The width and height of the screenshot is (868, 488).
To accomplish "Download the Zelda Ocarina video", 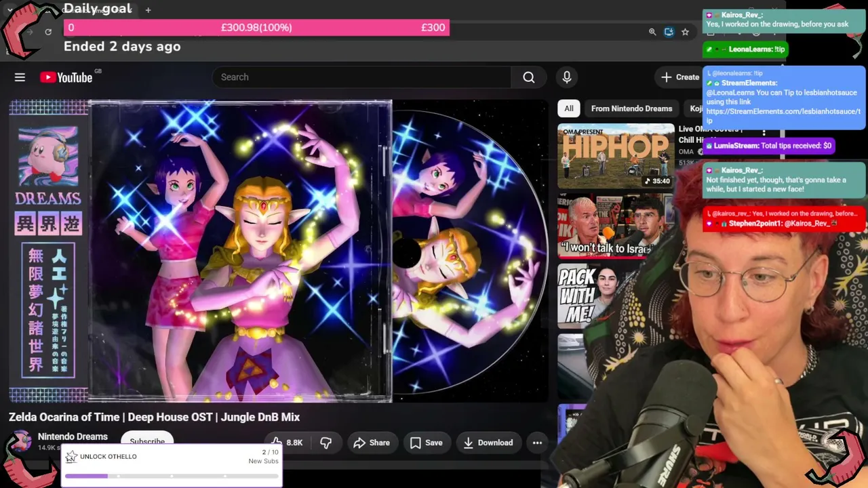I will [488, 443].
